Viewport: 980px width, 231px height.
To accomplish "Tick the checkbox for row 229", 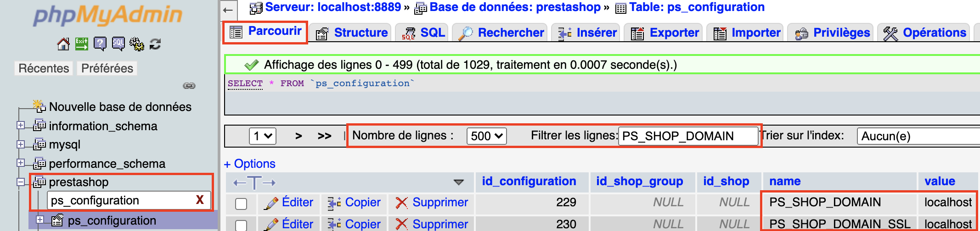I will click(x=241, y=203).
